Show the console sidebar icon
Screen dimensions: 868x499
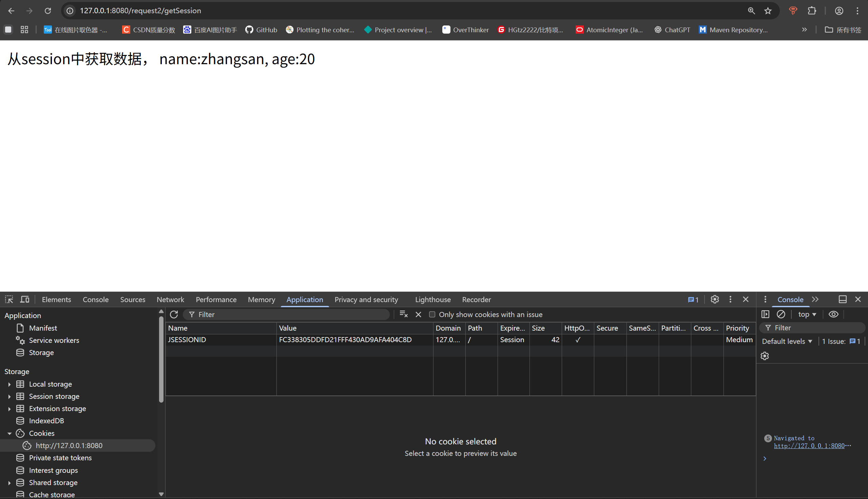point(765,314)
